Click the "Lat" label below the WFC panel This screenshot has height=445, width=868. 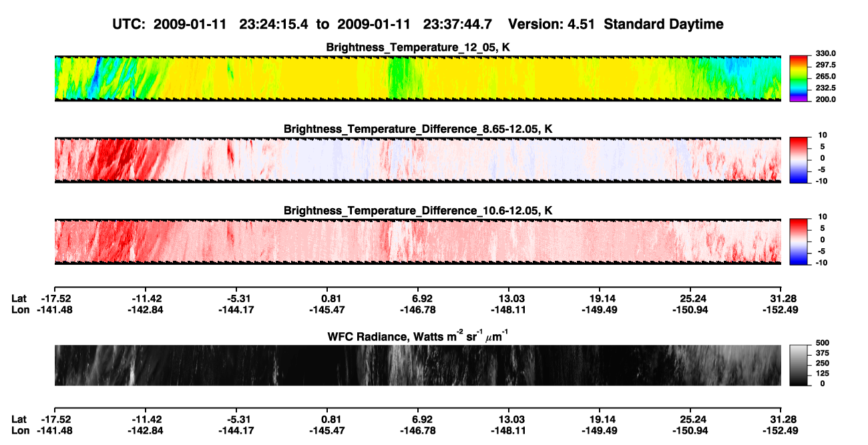19,420
